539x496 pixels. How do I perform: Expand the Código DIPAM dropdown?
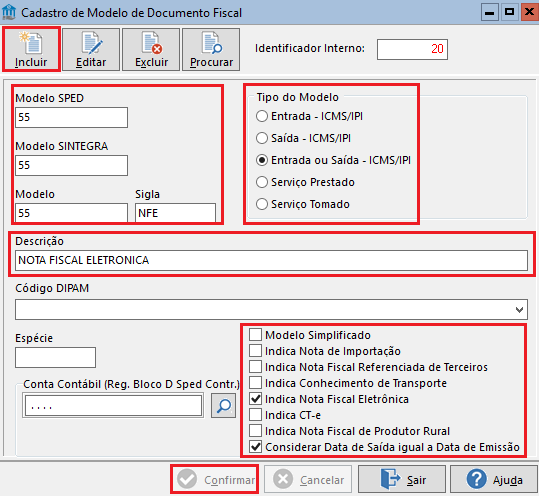pyautogui.click(x=519, y=309)
